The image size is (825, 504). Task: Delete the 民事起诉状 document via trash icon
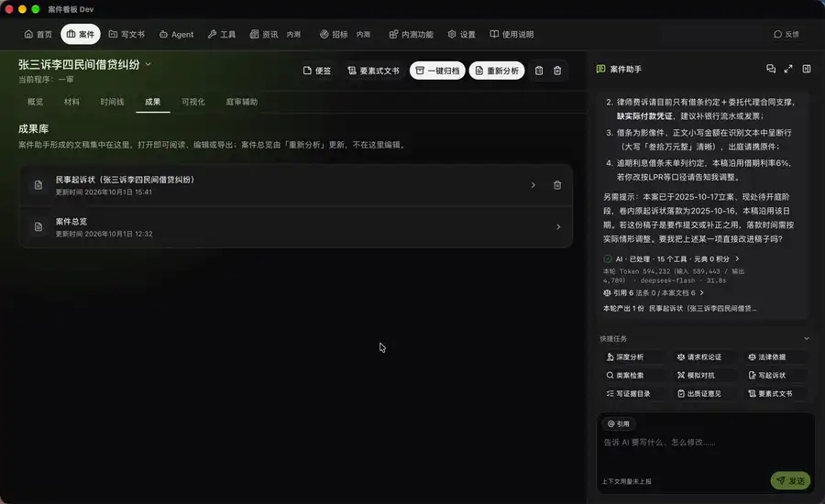point(557,185)
